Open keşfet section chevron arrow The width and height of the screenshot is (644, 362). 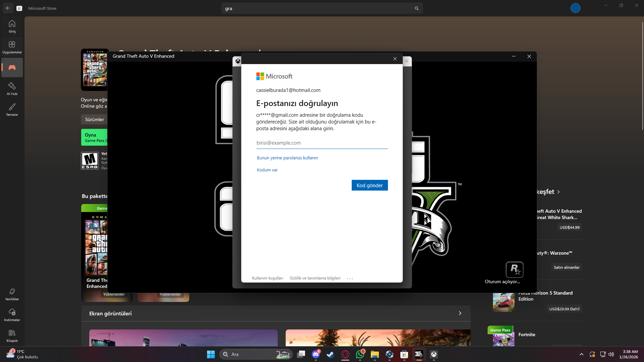point(558,192)
